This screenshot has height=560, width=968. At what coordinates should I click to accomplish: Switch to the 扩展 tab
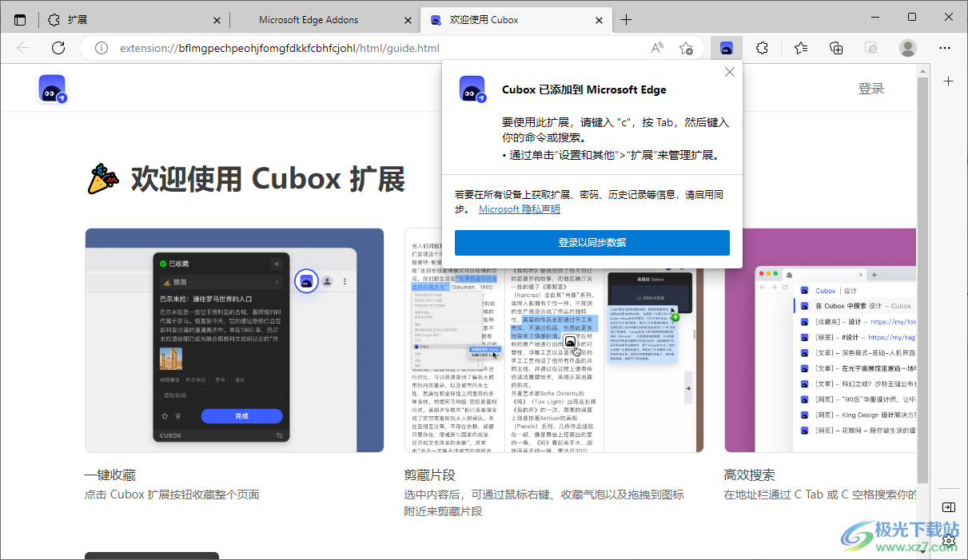tap(133, 20)
